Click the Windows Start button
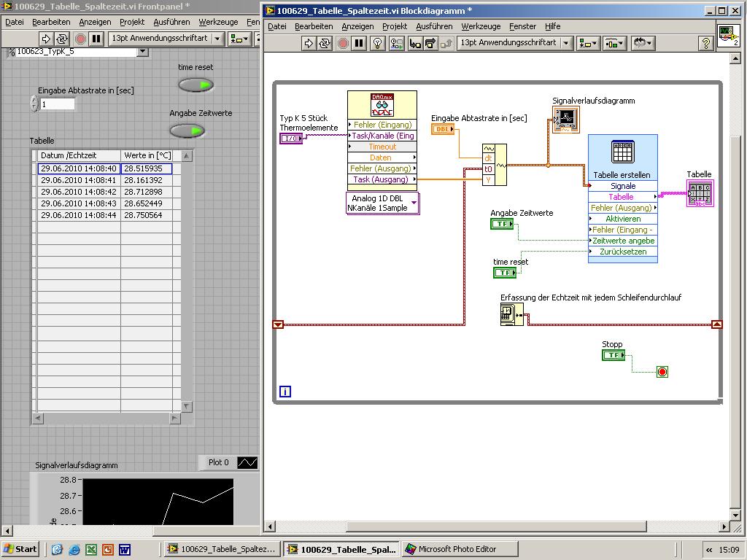 [x=20, y=549]
